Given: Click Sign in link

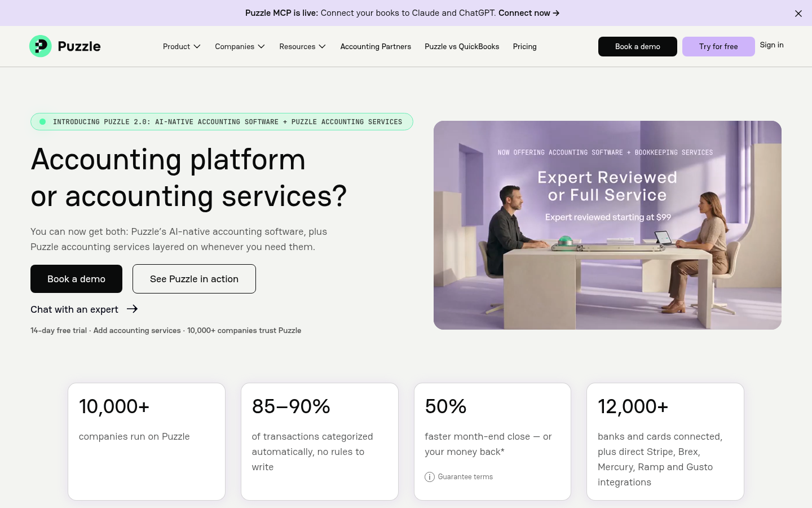Looking at the screenshot, I should click(x=771, y=45).
